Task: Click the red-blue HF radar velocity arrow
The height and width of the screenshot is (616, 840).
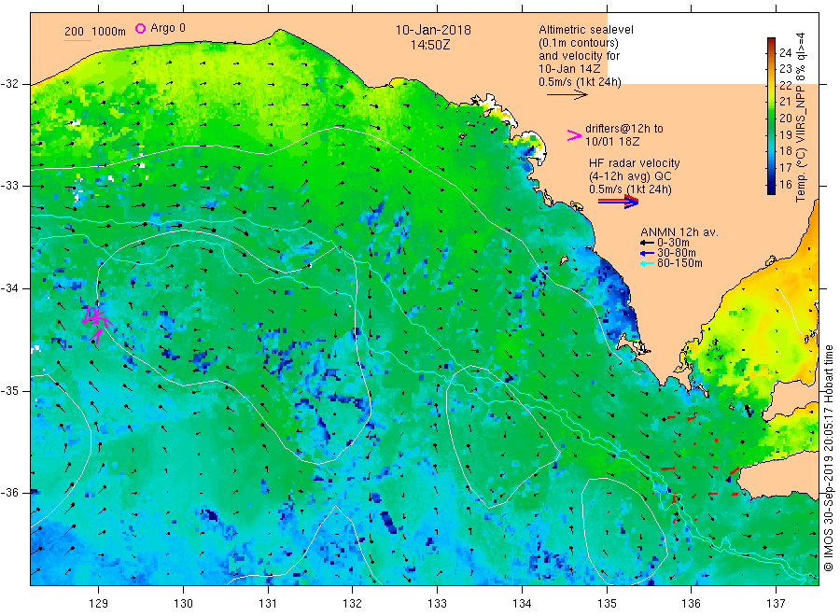Action: click(618, 201)
